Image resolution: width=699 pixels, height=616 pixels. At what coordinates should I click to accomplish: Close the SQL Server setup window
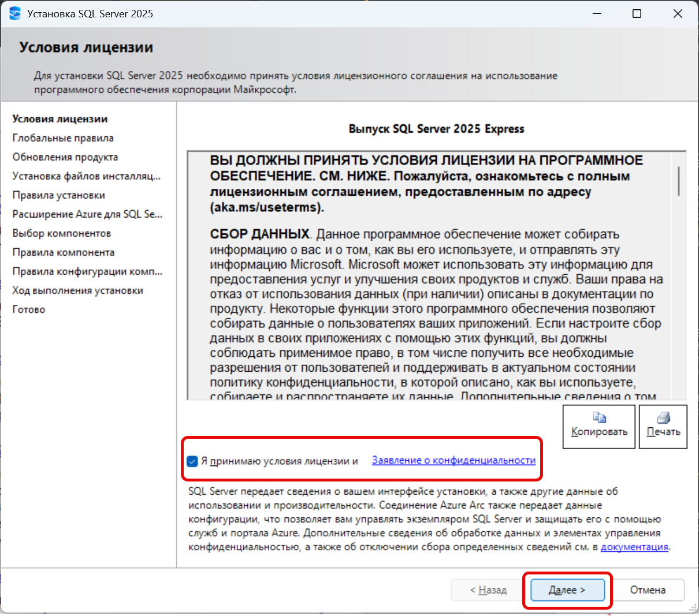tap(678, 13)
